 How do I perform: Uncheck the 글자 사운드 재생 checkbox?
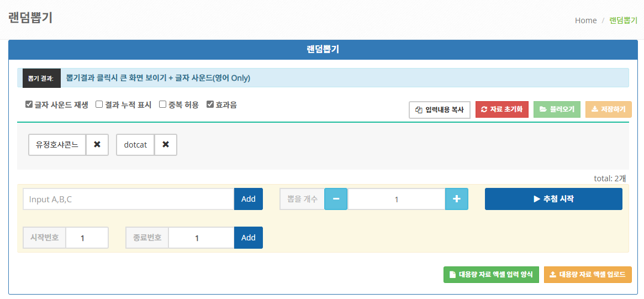29,104
